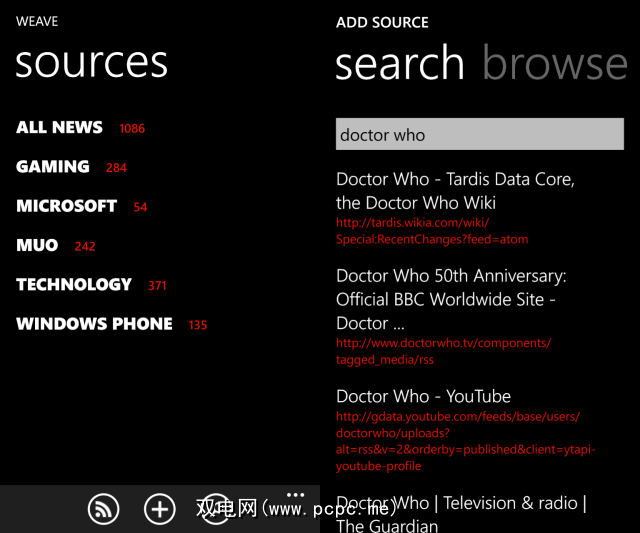Click the doctorwho.tv RSS URL

[443, 351]
